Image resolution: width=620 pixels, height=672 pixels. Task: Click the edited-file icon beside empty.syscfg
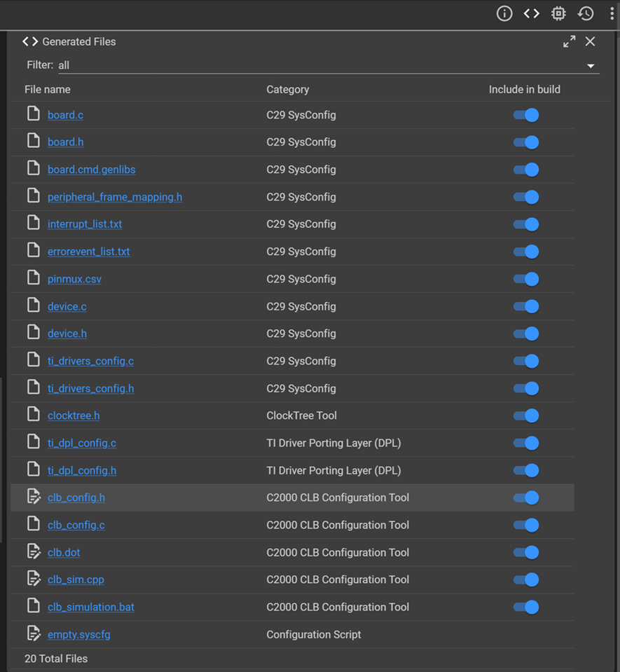tap(34, 633)
